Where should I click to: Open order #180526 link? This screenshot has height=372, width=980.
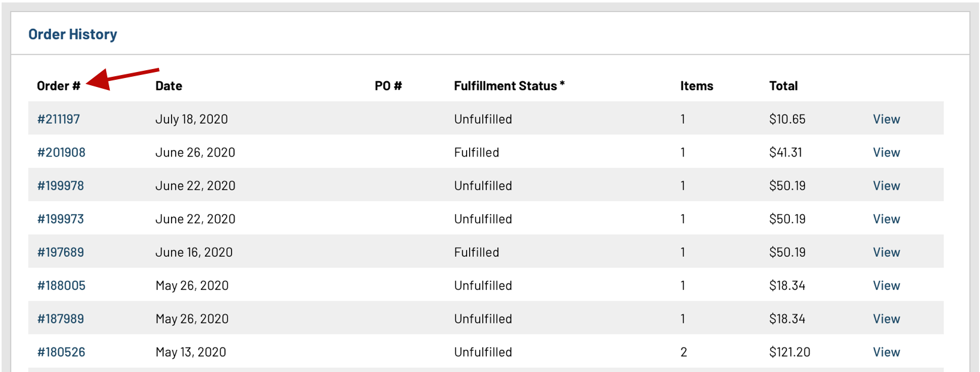click(61, 352)
